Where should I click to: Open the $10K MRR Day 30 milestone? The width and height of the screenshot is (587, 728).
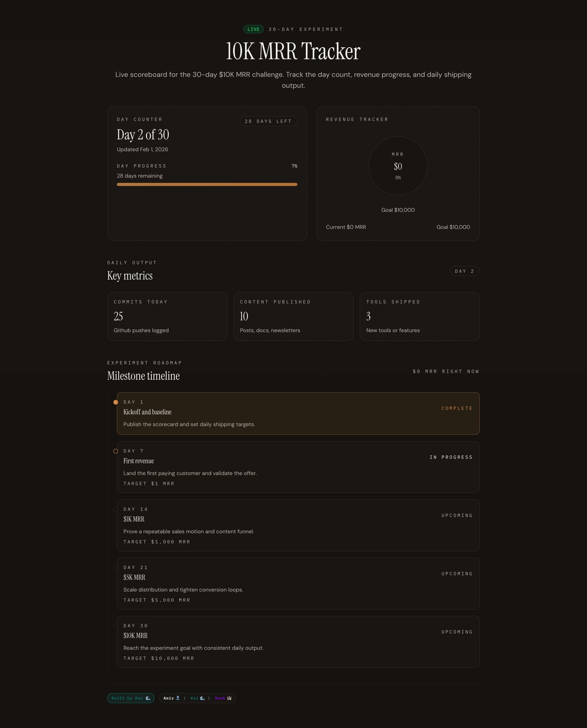298,642
